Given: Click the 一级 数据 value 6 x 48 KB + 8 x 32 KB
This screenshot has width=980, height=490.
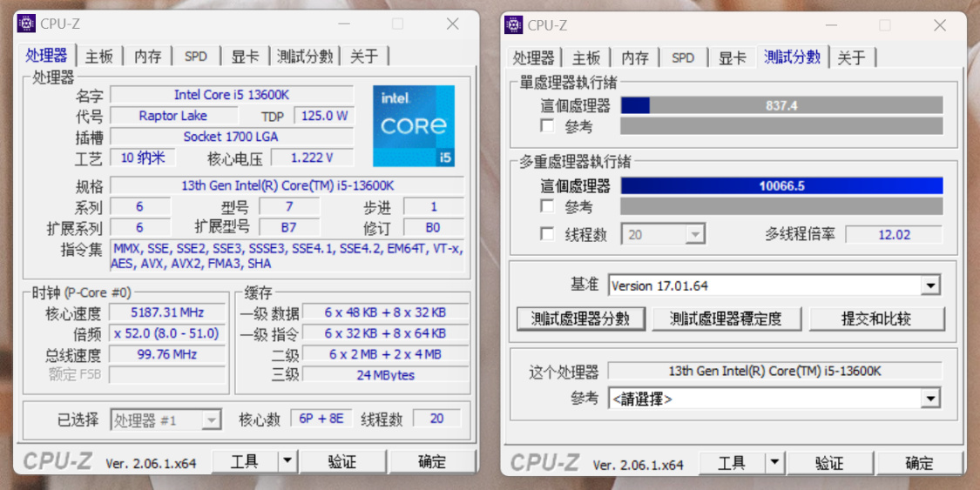Looking at the screenshot, I should pyautogui.click(x=385, y=312).
